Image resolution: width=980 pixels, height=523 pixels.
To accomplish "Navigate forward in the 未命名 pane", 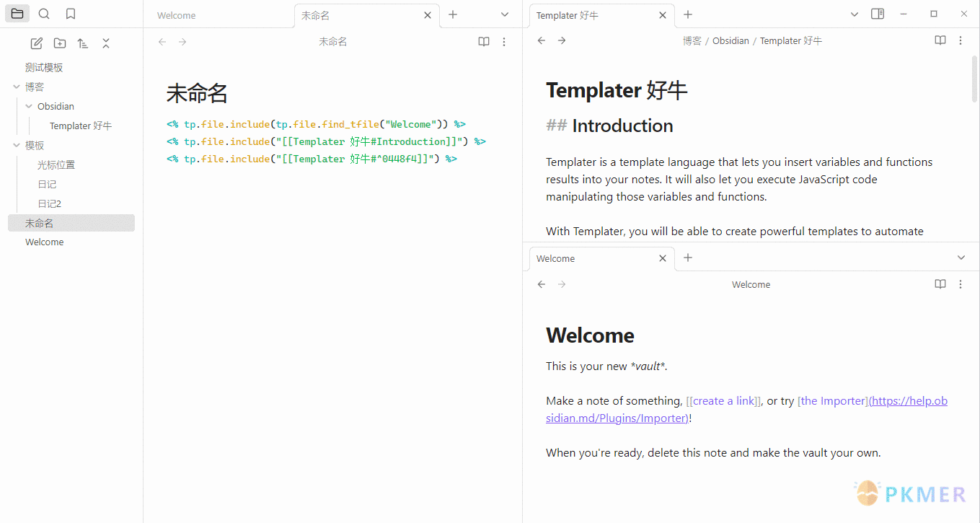I will [x=182, y=42].
